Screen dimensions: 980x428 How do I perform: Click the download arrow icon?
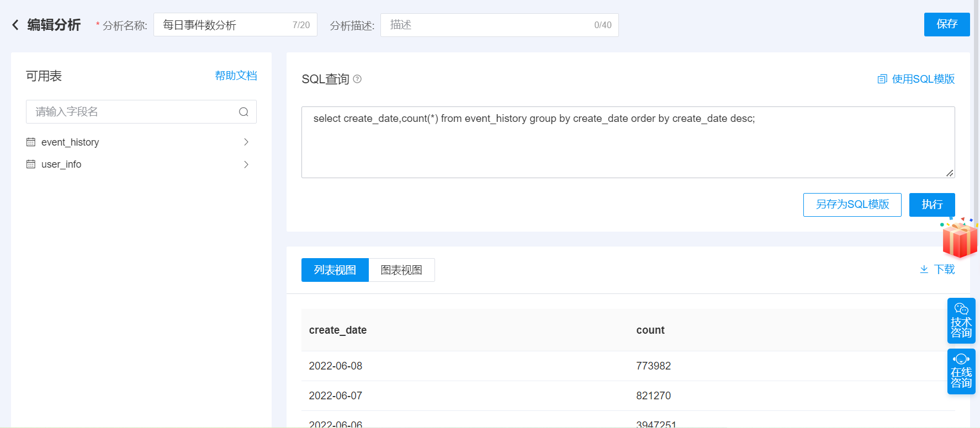click(x=924, y=269)
